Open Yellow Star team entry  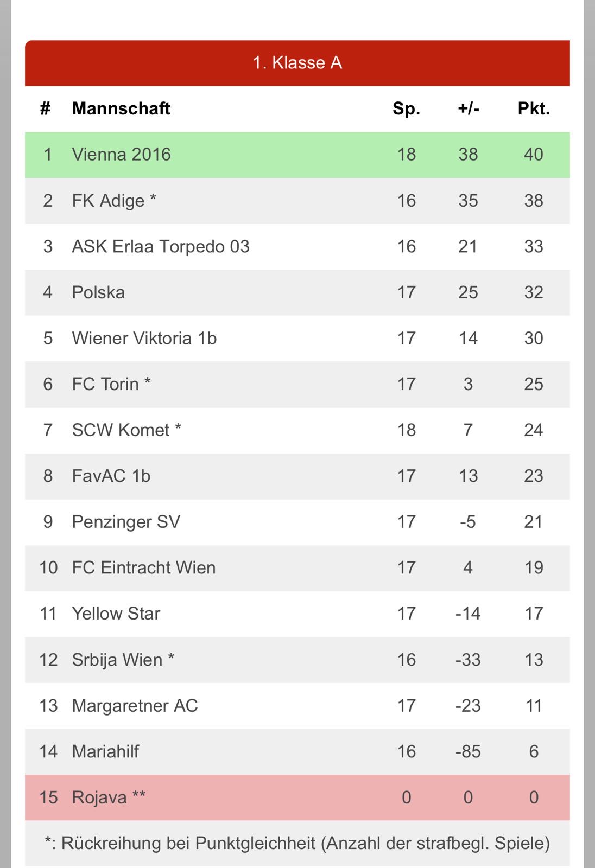(x=297, y=614)
